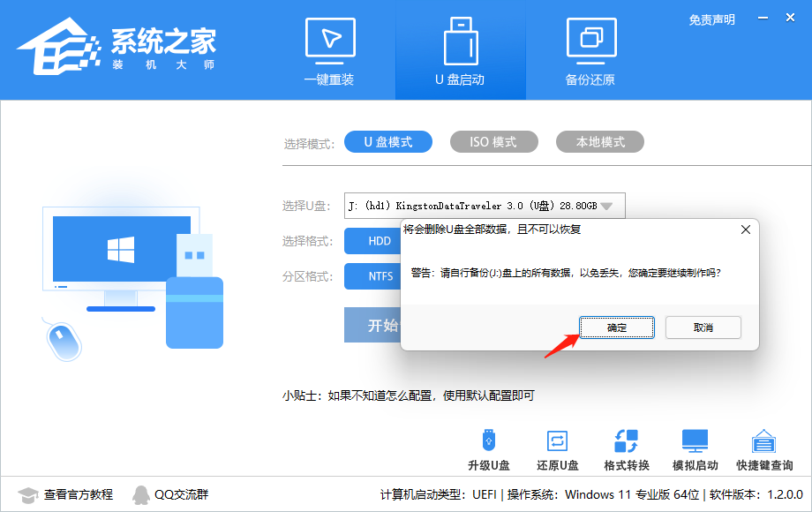Select the U盘模式 option
Screen dimensions: 812x512
click(388, 141)
